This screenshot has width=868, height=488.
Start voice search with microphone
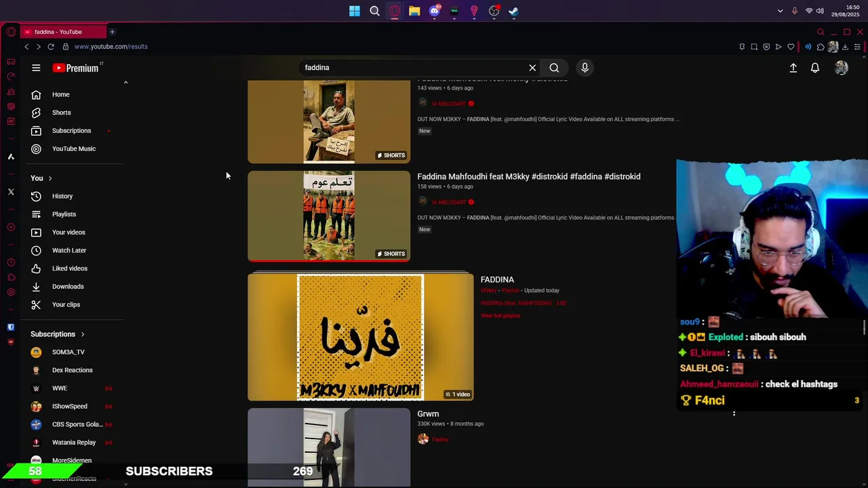(x=585, y=68)
